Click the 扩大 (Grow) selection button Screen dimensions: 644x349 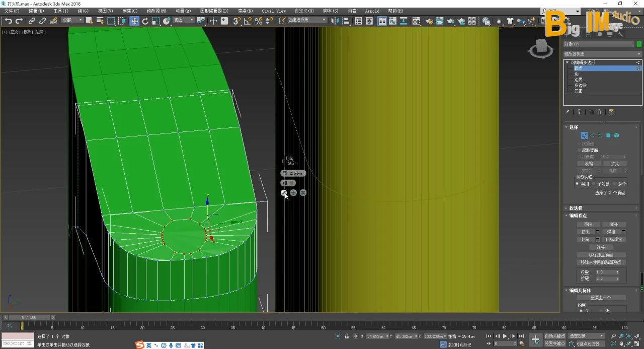click(x=615, y=164)
